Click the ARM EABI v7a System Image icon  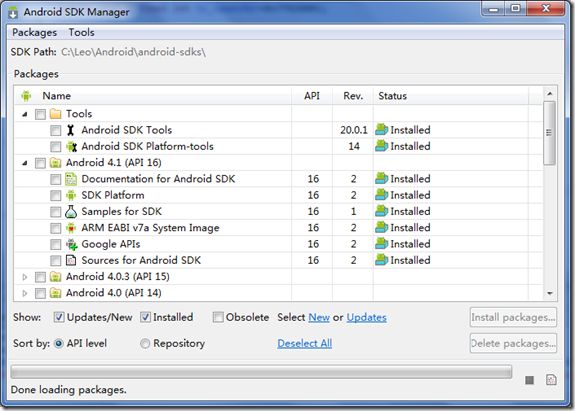click(x=71, y=228)
